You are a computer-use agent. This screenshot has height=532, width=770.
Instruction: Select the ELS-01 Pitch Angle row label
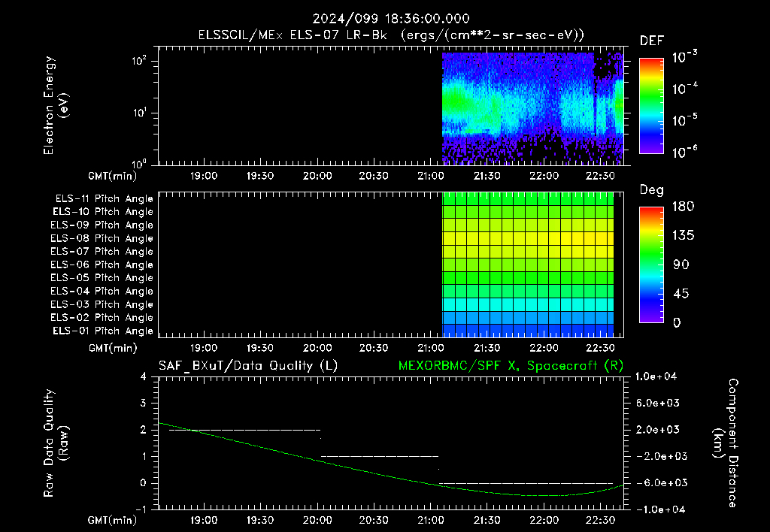click(x=102, y=331)
